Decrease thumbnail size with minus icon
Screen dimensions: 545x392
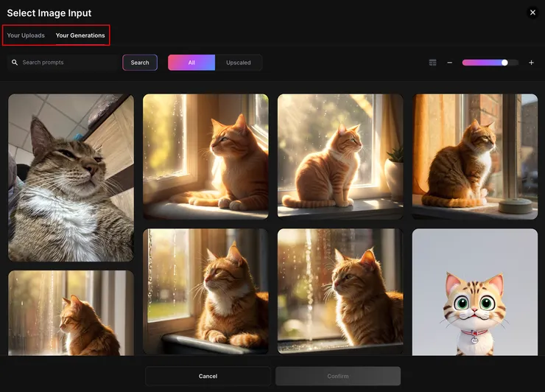(450, 63)
